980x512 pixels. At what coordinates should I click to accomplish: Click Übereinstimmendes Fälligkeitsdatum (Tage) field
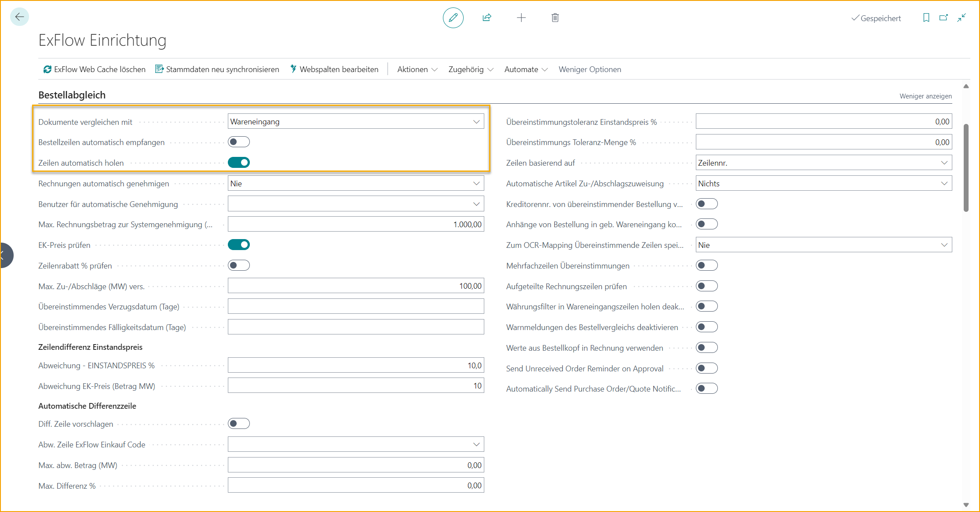356,327
